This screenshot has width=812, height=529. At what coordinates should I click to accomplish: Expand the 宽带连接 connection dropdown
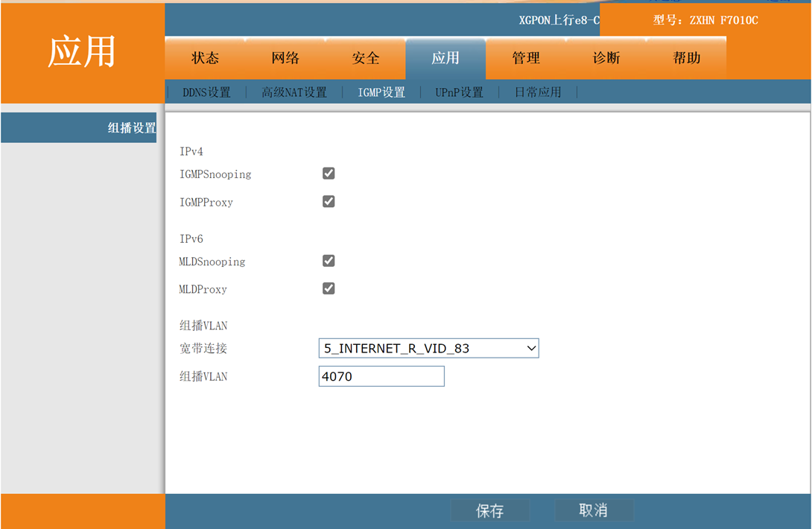(428, 348)
